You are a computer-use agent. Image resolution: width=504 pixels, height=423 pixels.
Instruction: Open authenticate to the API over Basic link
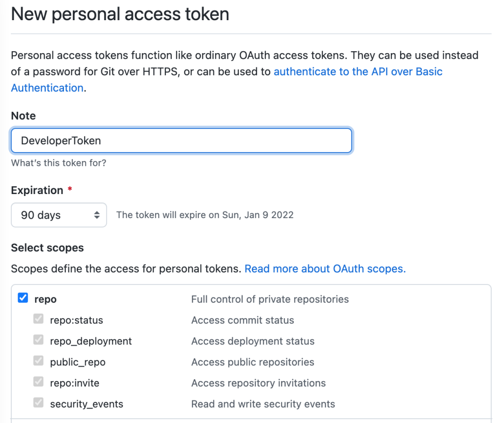[358, 71]
